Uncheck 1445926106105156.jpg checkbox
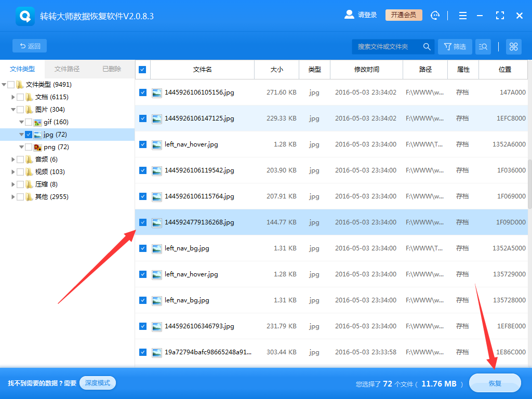 143,92
